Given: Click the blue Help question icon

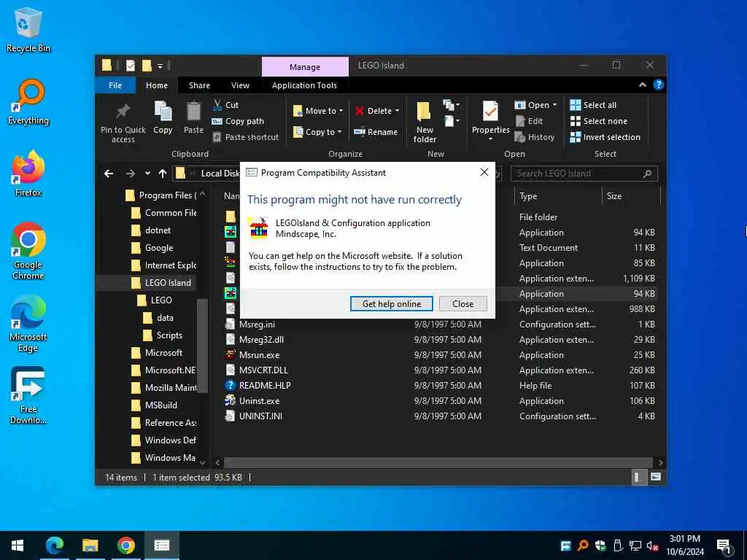Looking at the screenshot, I should click(659, 85).
